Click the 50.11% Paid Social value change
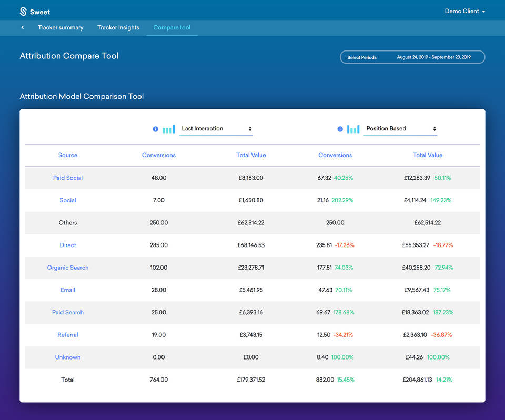 pyautogui.click(x=442, y=178)
